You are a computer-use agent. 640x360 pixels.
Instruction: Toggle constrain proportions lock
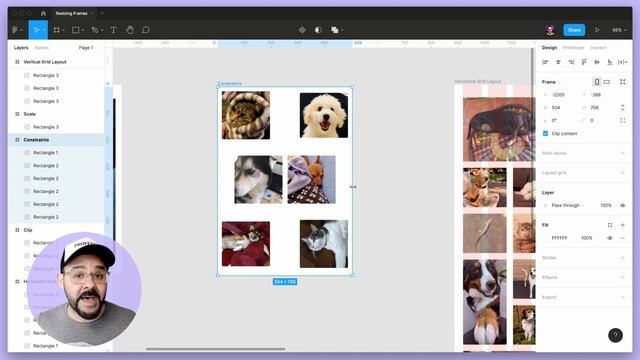tap(622, 108)
